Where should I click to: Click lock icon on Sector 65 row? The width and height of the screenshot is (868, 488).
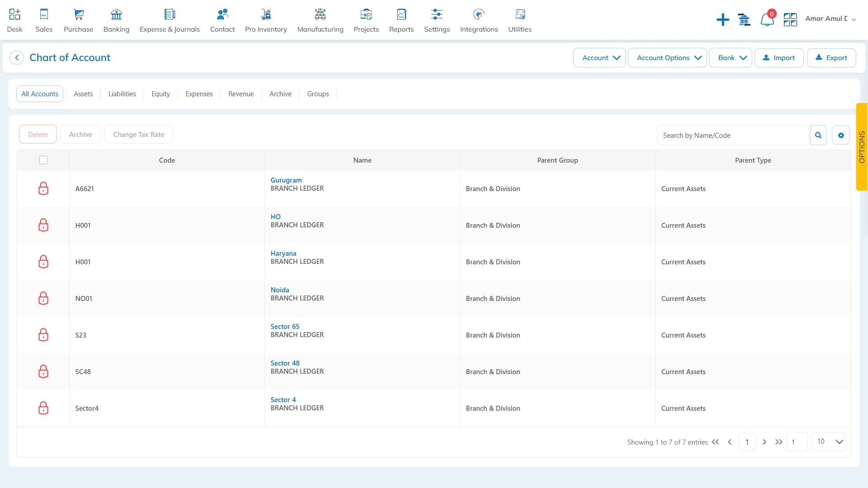click(43, 335)
